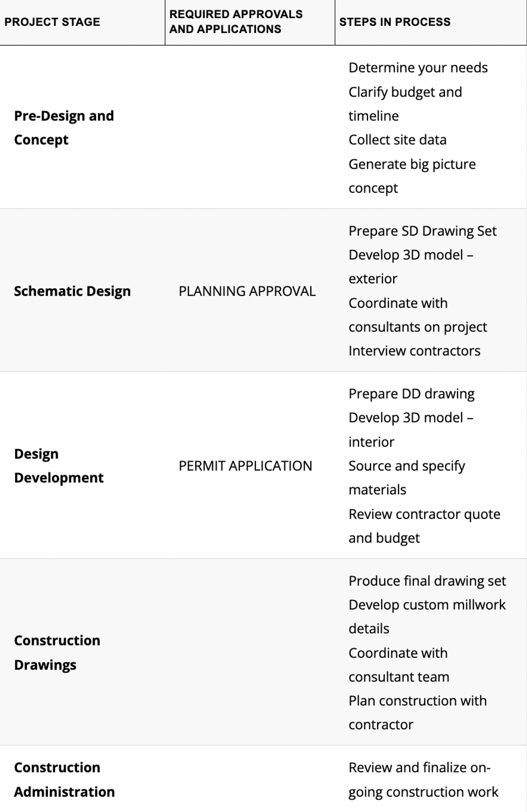Click the PLANNING APPROVAL text

[x=247, y=291]
